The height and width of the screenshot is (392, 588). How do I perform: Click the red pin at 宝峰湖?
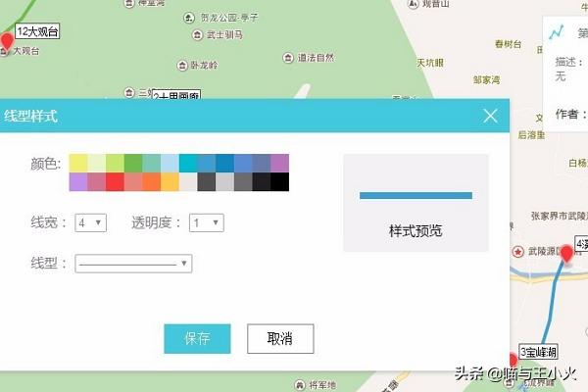click(x=512, y=360)
